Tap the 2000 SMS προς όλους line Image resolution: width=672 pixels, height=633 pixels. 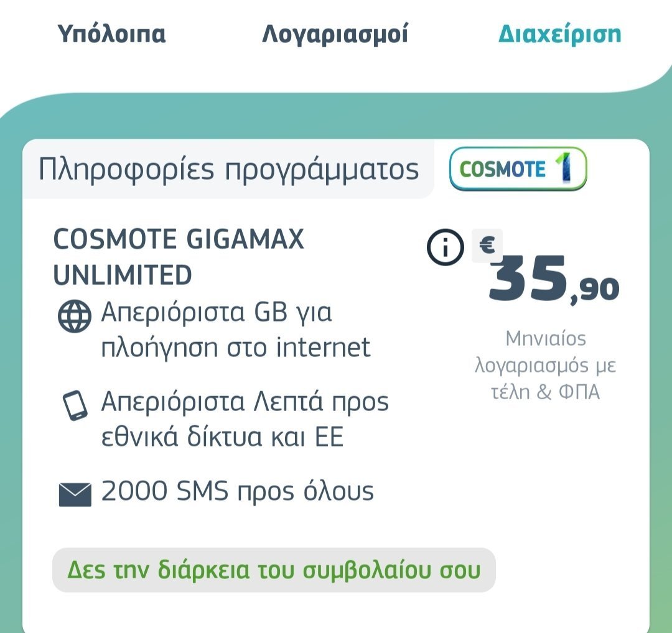click(x=238, y=491)
